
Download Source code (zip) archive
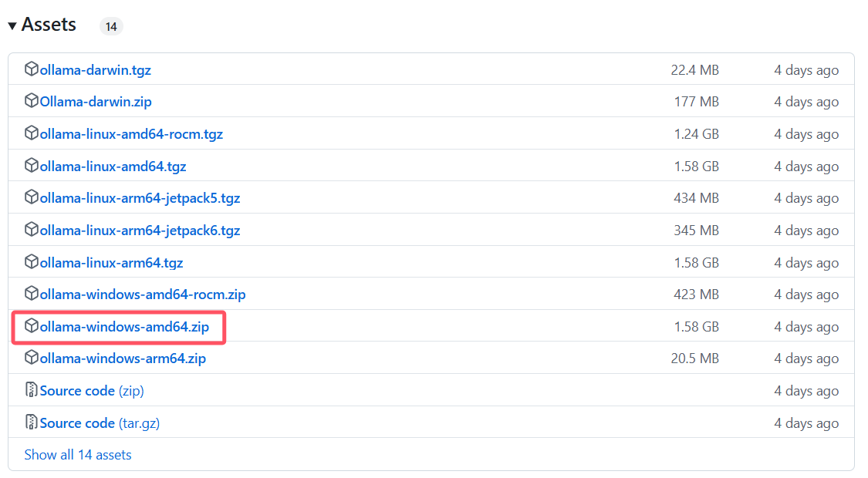(x=92, y=391)
